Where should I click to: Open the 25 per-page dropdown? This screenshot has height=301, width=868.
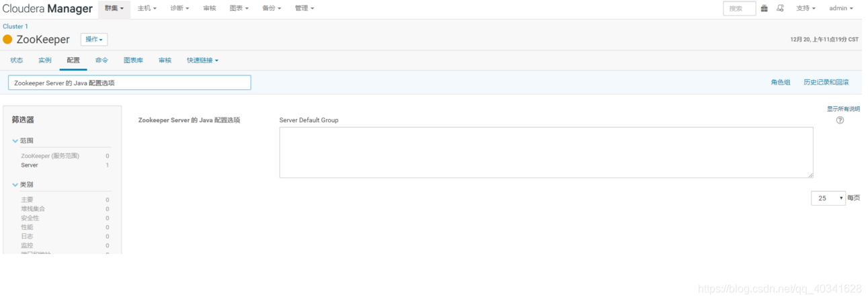[x=828, y=198]
